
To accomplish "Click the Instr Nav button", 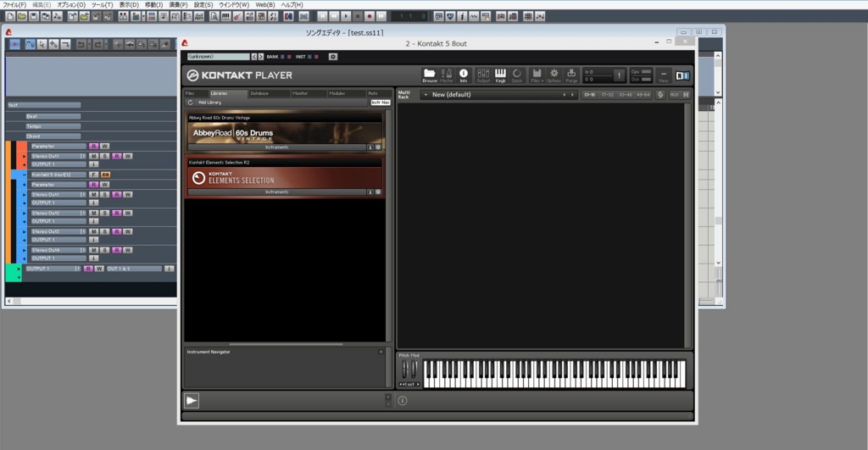I will tap(381, 103).
